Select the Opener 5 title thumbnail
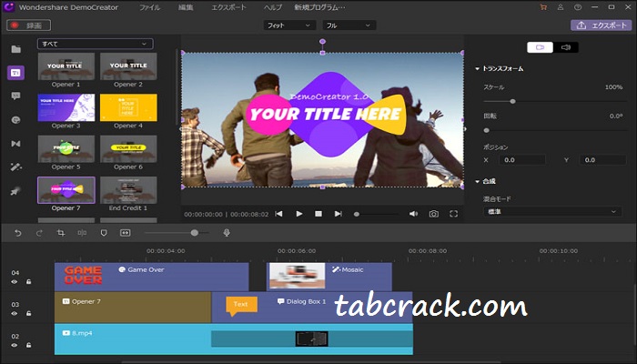The image size is (637, 364). point(66,148)
